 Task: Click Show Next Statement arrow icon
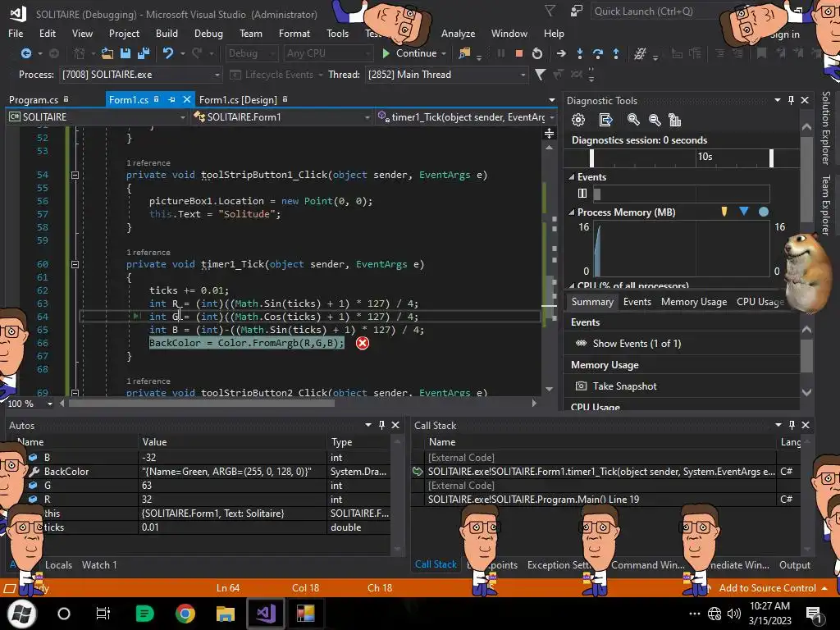pyautogui.click(x=561, y=53)
